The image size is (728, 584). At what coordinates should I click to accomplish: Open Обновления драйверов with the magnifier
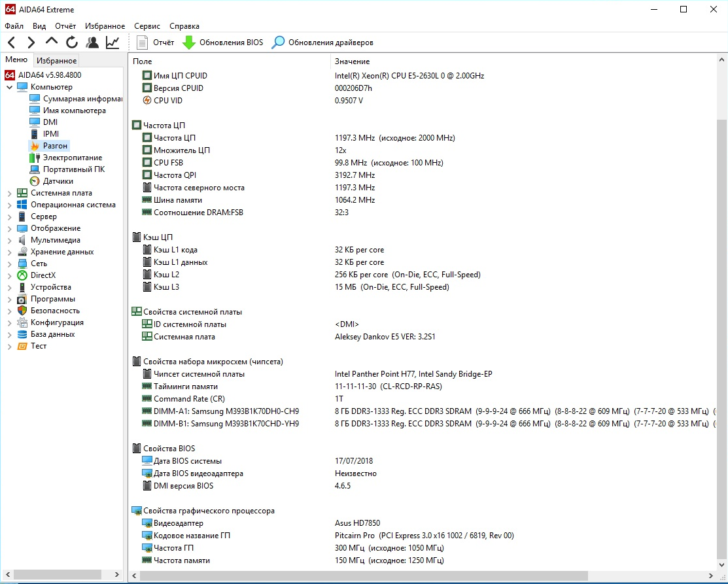[322, 43]
